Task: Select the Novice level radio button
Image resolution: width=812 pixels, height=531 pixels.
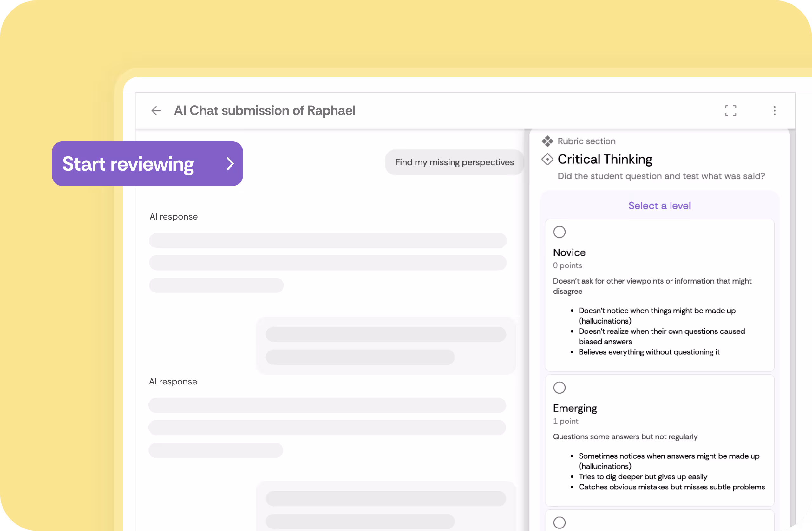Action: 559,232
